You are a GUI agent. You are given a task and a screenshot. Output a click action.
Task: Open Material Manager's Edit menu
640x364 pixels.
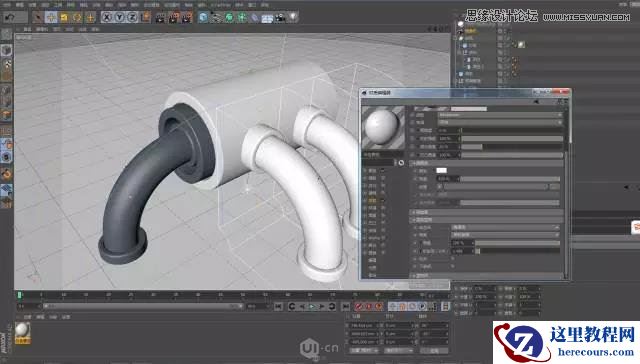tap(40, 317)
